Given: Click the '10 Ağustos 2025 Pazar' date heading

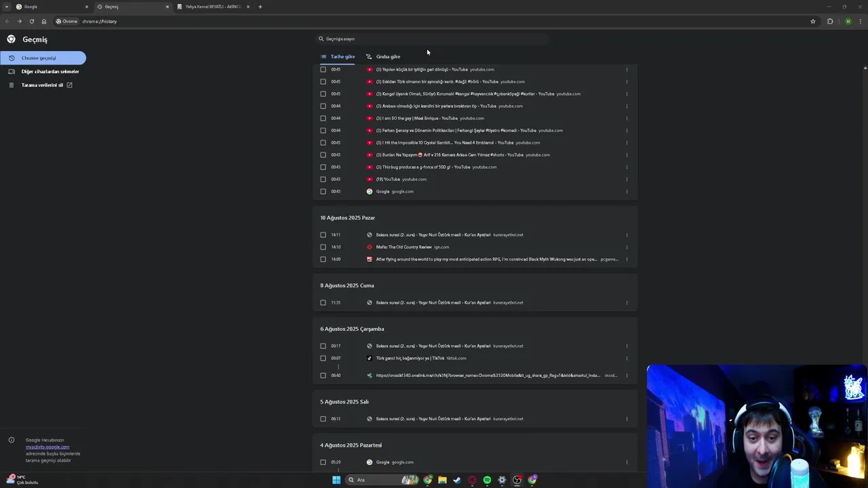Looking at the screenshot, I should 347,218.
